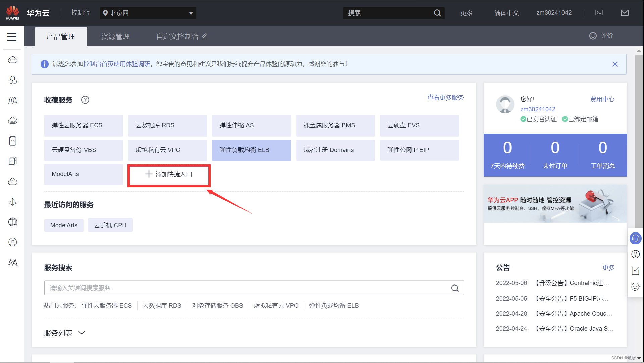644x363 pixels.
Task: Click the elastic IP sidebar icon
Action: (13, 242)
